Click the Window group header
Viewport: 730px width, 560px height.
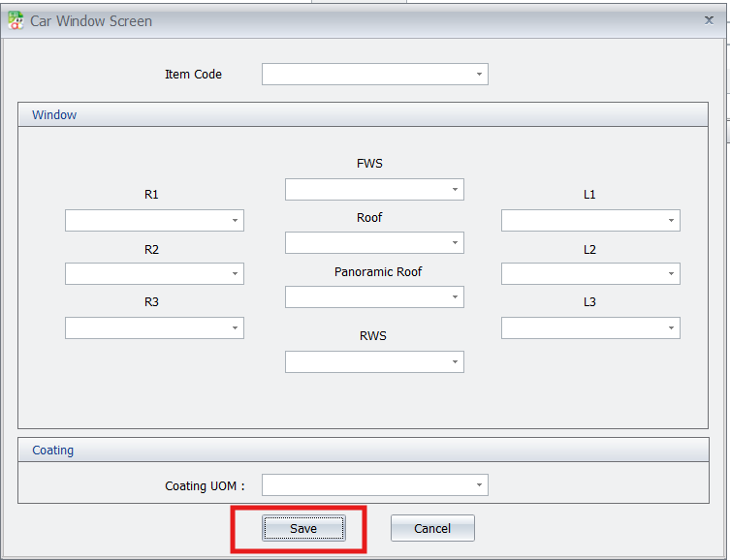pos(54,114)
